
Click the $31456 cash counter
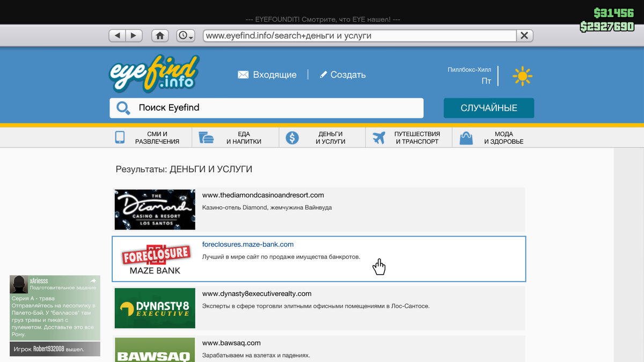pos(613,13)
